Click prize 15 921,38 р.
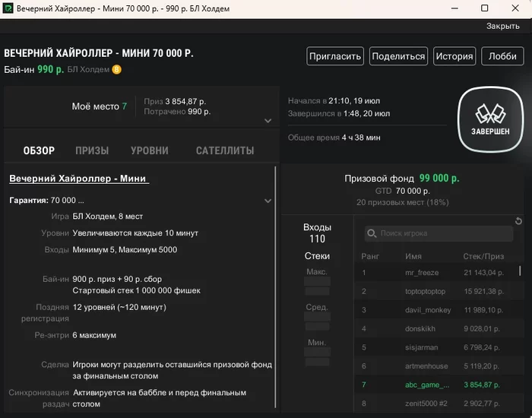 483,291
